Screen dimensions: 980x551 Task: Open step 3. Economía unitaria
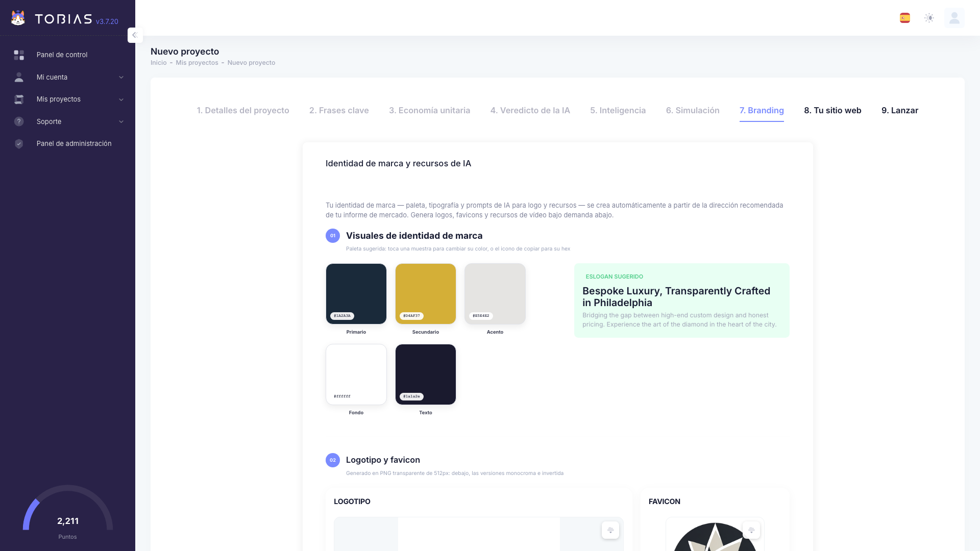(x=430, y=110)
